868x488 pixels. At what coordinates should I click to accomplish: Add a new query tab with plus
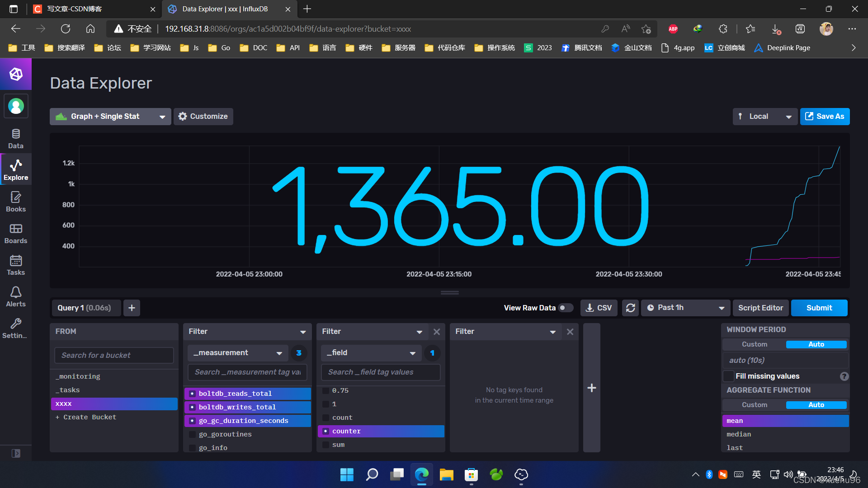(x=132, y=308)
